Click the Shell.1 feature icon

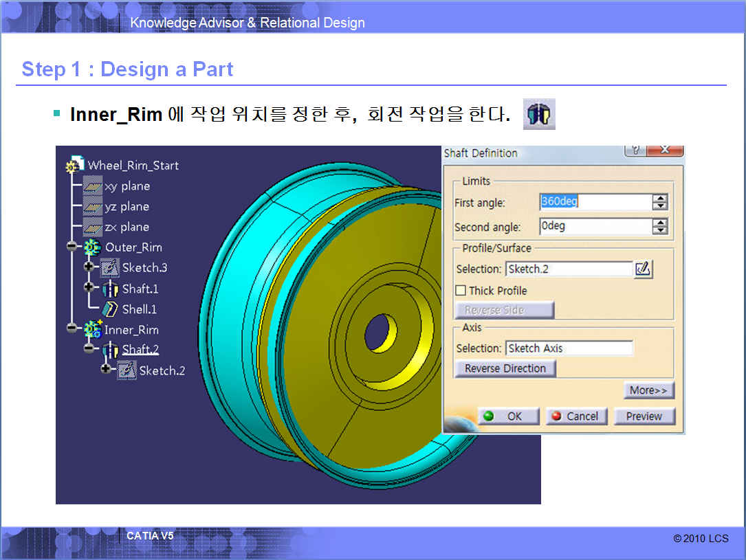pos(110,309)
